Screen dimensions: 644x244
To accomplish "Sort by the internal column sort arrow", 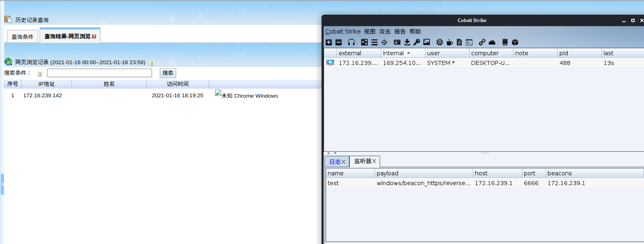I will [x=409, y=53].
